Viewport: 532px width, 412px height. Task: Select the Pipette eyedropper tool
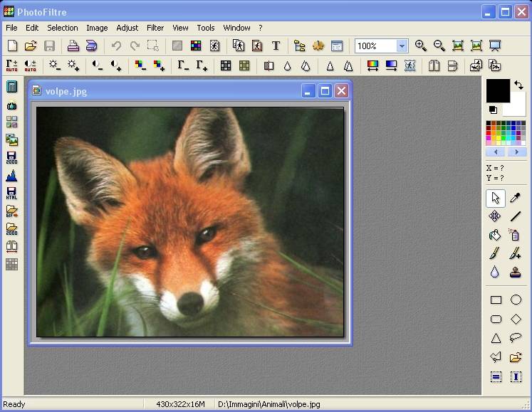(516, 198)
